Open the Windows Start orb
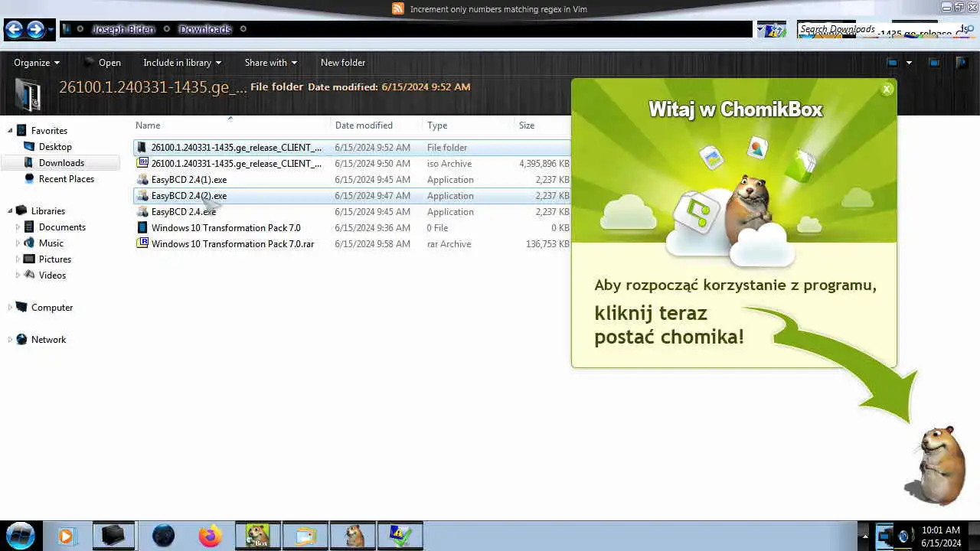The height and width of the screenshot is (551, 980). point(20,535)
